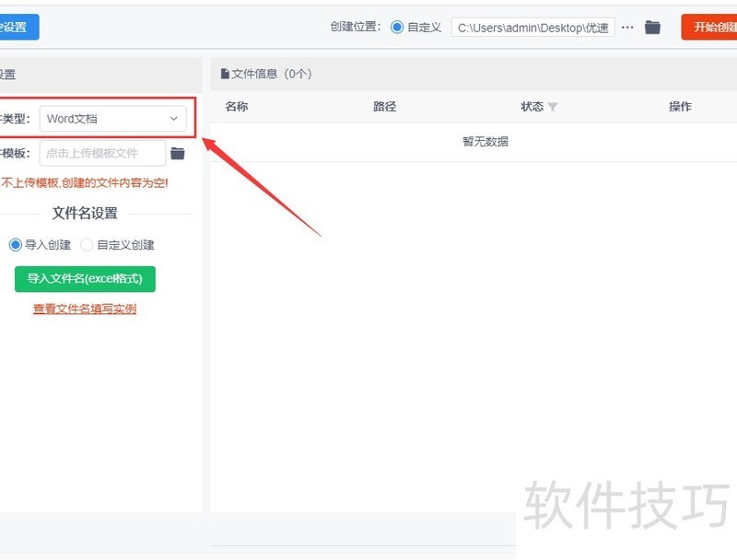Screen dimensions: 737x560
Task: Click the folder icon beside the template upload field
Action: pyautogui.click(x=178, y=153)
